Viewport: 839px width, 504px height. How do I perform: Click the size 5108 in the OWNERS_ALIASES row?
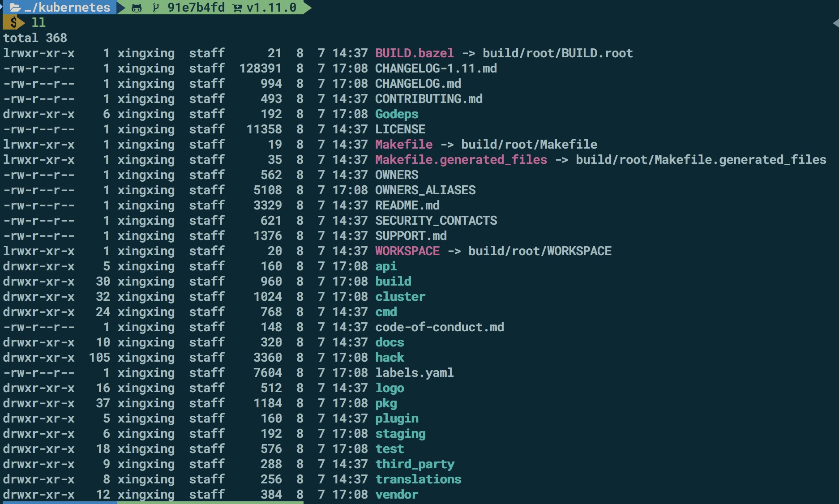268,190
